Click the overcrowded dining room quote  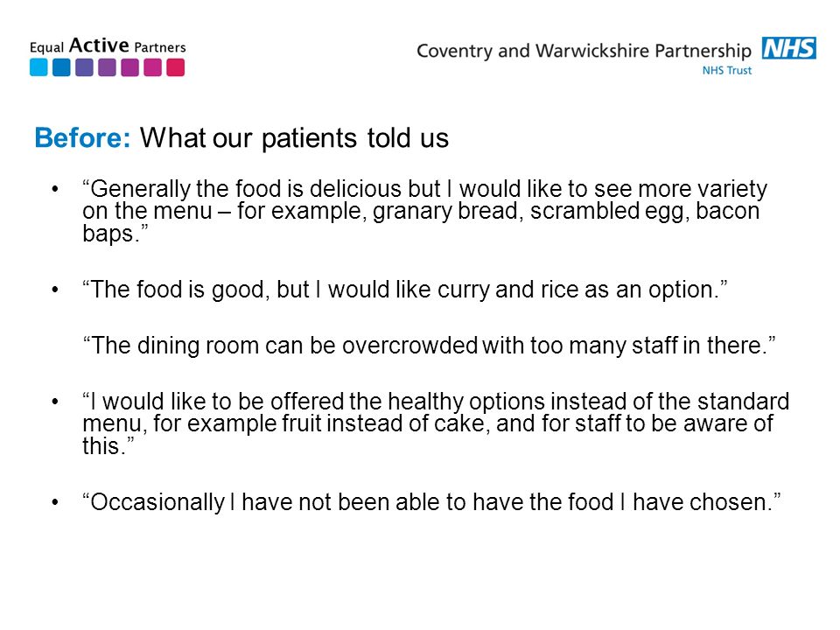pyautogui.click(x=429, y=346)
